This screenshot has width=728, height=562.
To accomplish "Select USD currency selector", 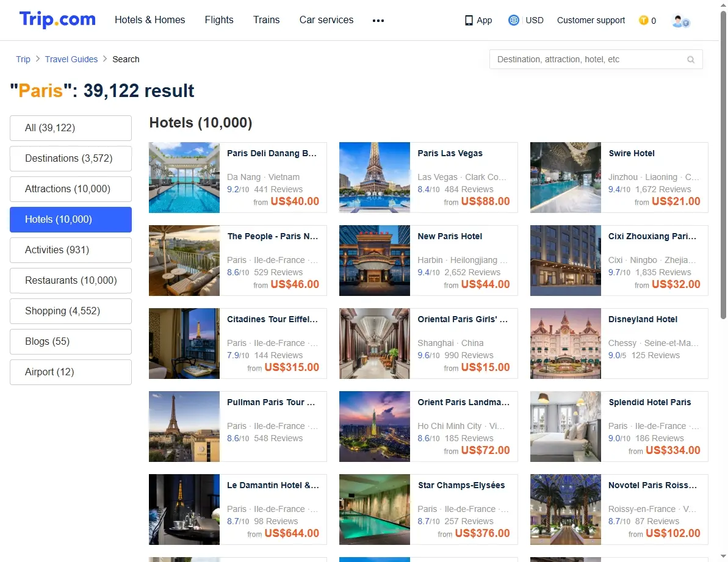I will [x=535, y=20].
